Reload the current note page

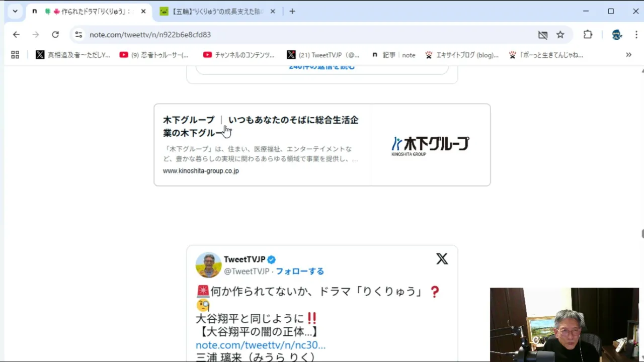tap(55, 35)
